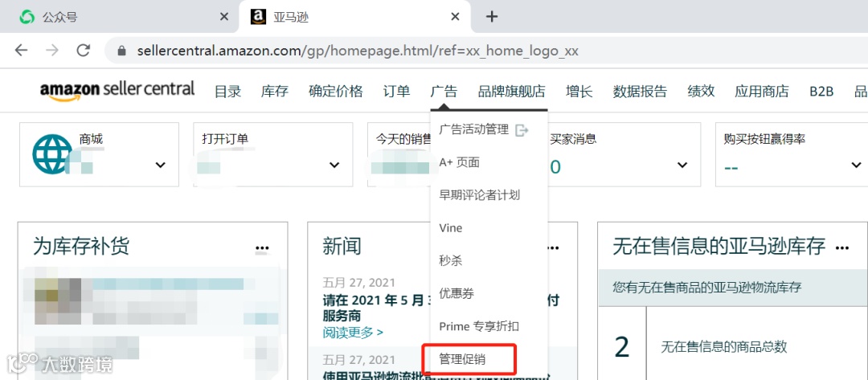Open the 订单 menu
This screenshot has height=380, width=868.
coord(396,92)
